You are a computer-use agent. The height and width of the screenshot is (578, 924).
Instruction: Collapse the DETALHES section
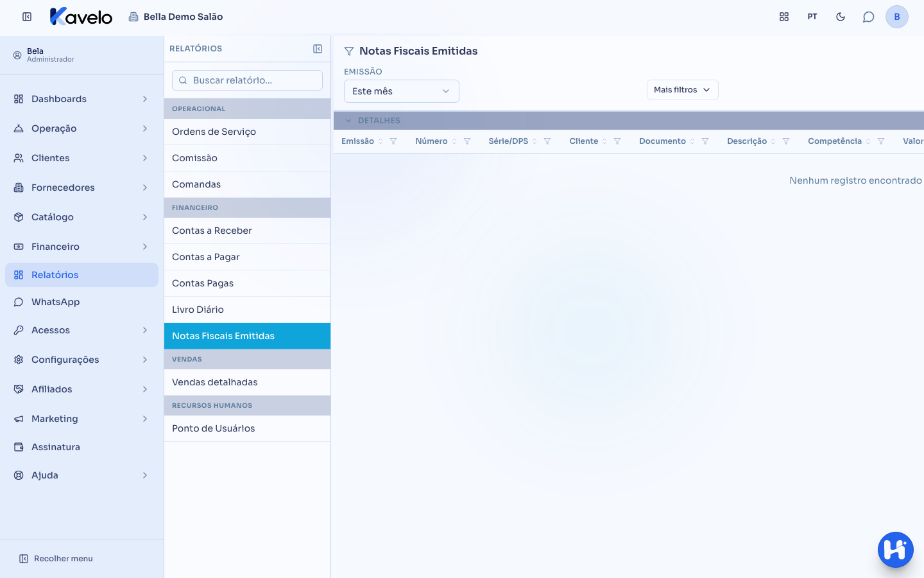(348, 121)
